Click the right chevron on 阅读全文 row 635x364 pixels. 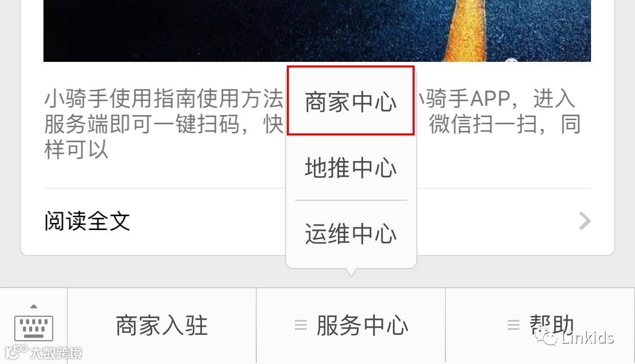click(584, 221)
